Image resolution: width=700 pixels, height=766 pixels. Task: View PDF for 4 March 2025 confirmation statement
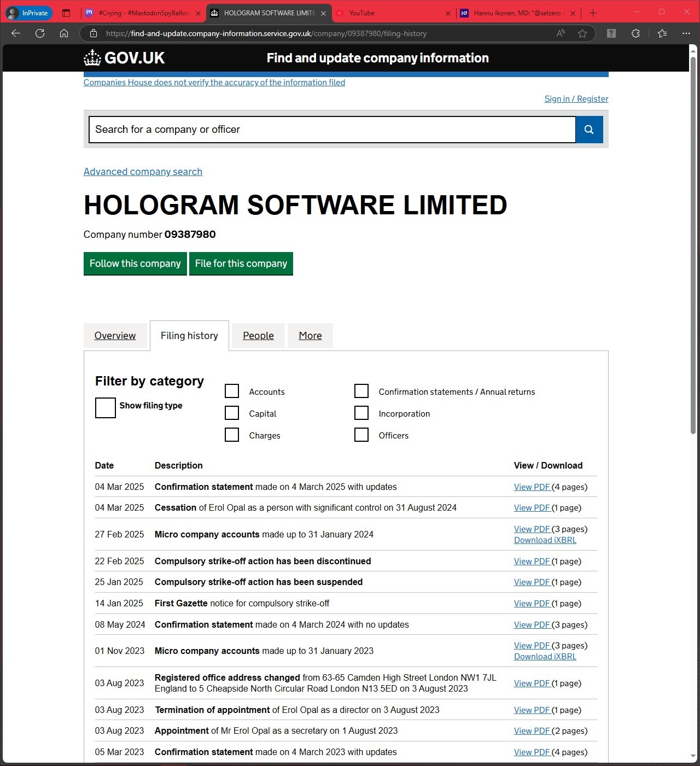[x=532, y=487]
